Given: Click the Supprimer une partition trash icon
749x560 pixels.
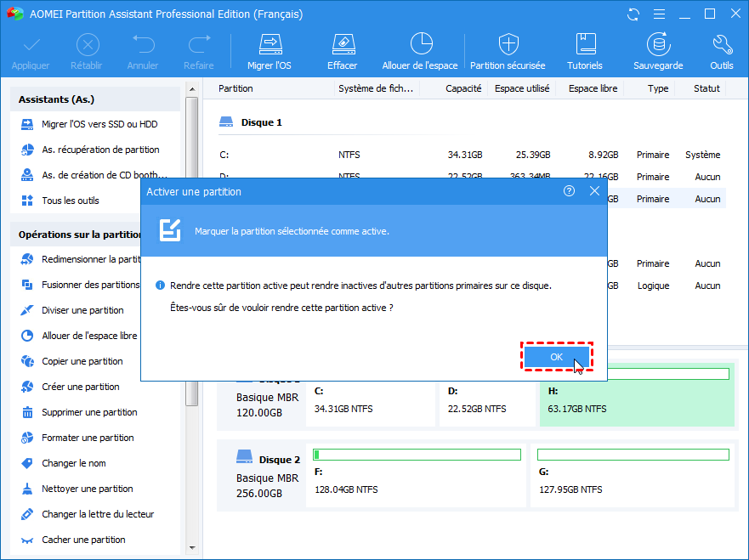Looking at the screenshot, I should click(x=27, y=412).
